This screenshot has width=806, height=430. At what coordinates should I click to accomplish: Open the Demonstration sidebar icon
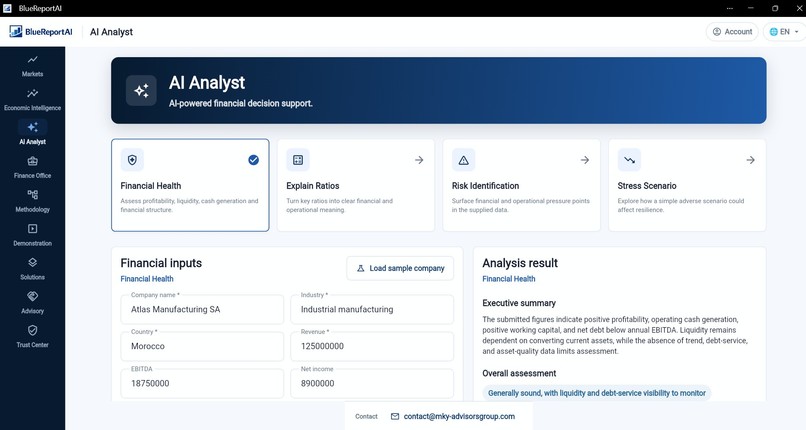point(32,229)
